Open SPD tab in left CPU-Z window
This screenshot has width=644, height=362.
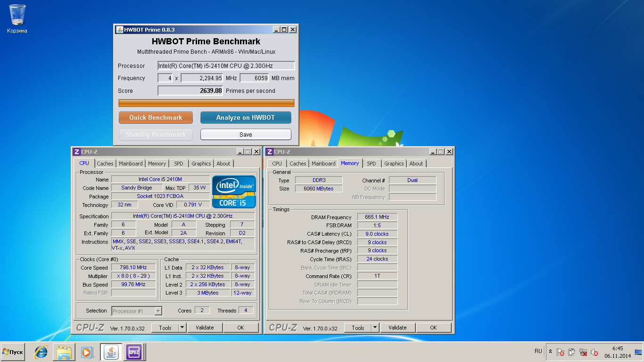179,164
